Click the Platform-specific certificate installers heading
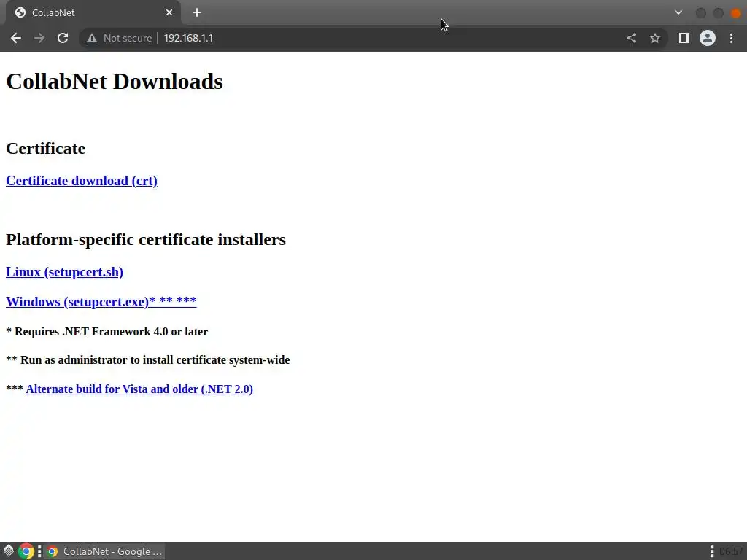Image resolution: width=747 pixels, height=560 pixels. coord(146,239)
